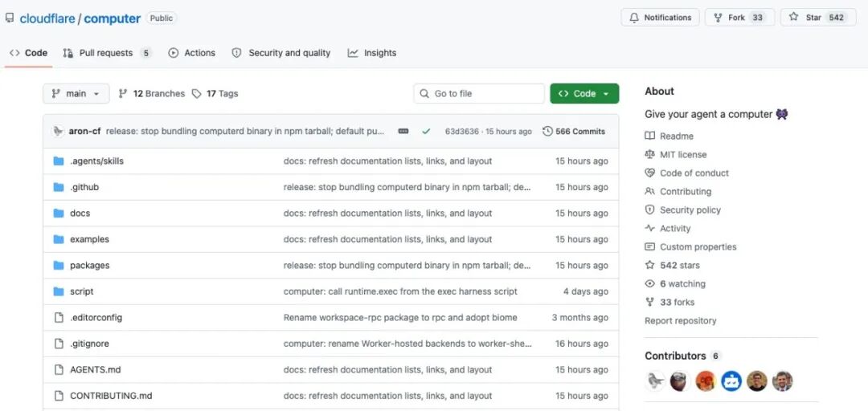Open the Code of conduct link

[x=694, y=173]
